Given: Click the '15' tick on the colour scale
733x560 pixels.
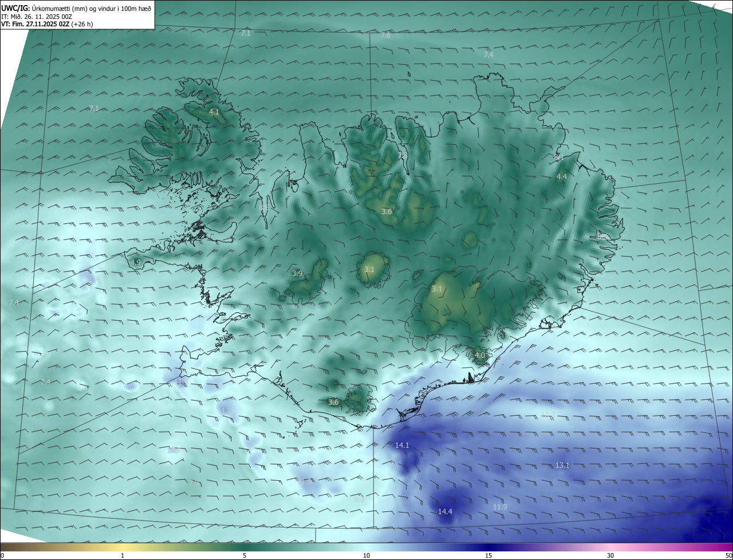Looking at the screenshot, I should (488, 555).
